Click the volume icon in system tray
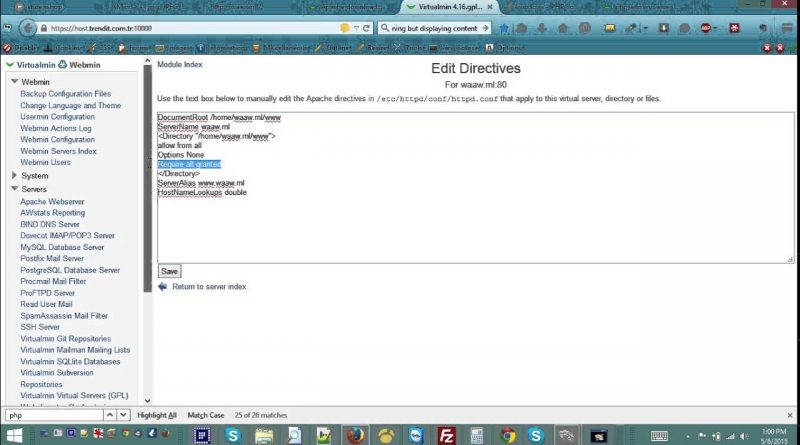Image resolution: width=800 pixels, height=445 pixels. pos(744,436)
